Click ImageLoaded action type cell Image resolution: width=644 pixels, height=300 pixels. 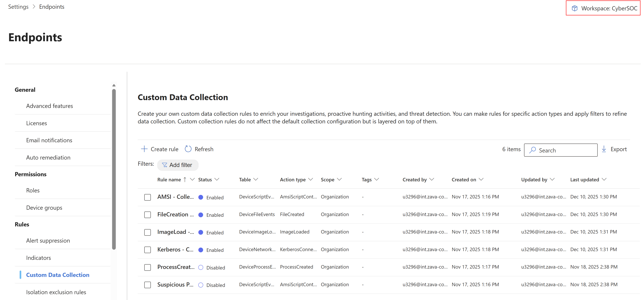pyautogui.click(x=295, y=232)
